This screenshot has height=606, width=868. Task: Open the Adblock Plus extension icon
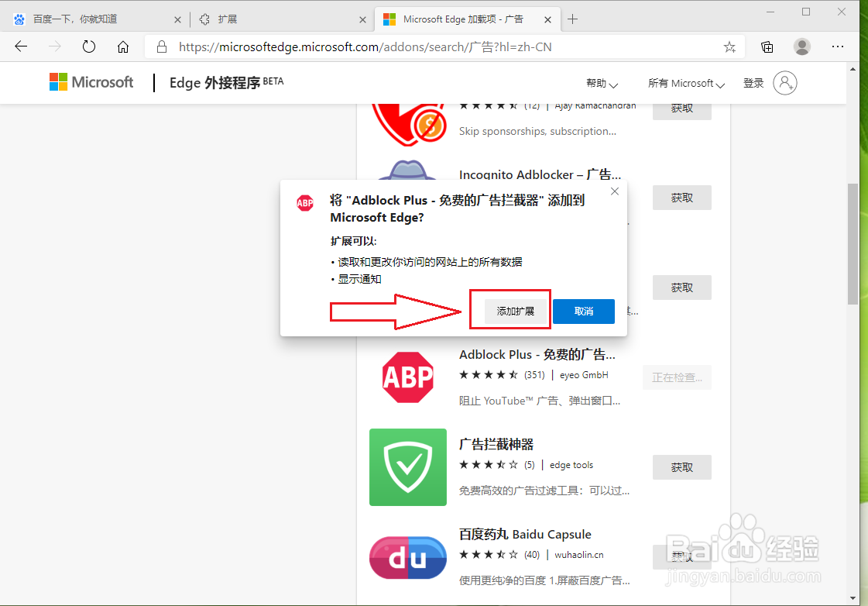click(408, 377)
